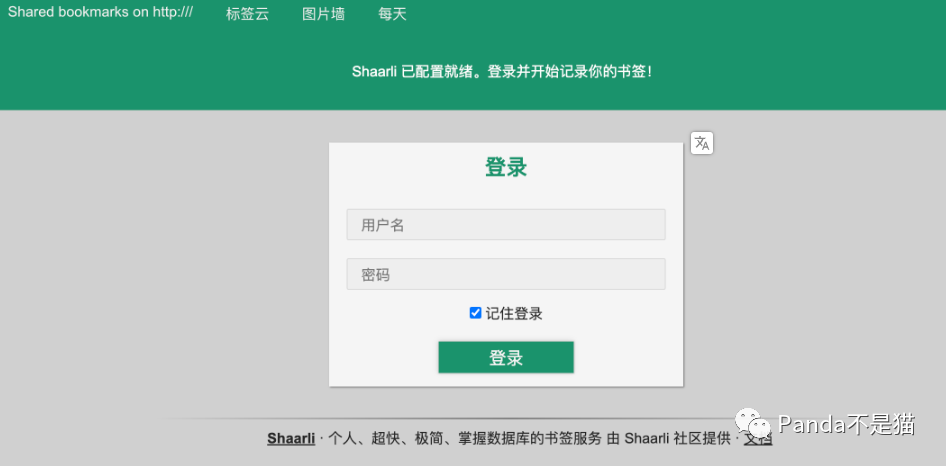Open the Shaarli link in the footer

(x=291, y=439)
